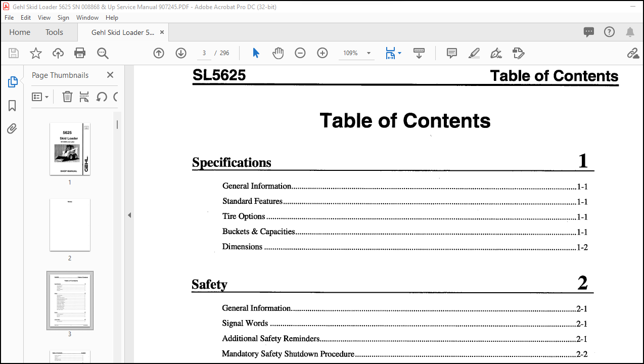Click the stamp tool icon
The height and width of the screenshot is (364, 644).
click(x=518, y=53)
